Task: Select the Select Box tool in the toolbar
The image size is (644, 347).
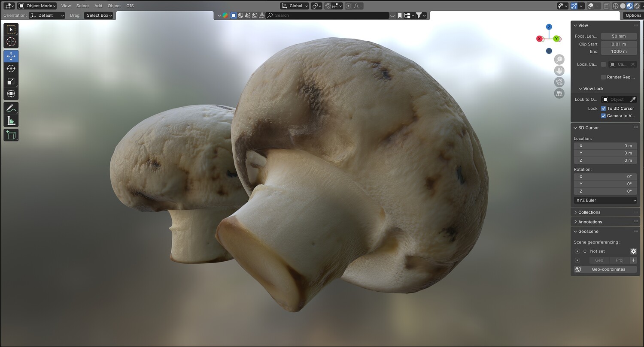Action: (x=11, y=29)
